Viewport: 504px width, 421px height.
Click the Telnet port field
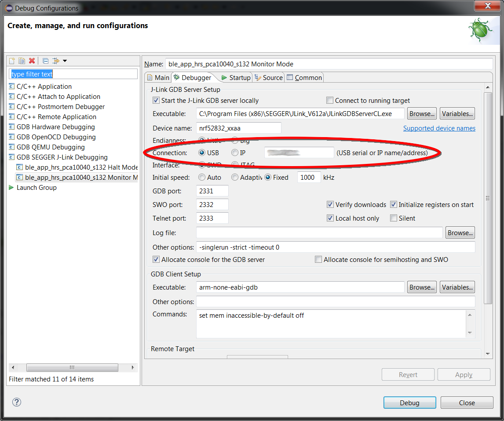coord(212,218)
